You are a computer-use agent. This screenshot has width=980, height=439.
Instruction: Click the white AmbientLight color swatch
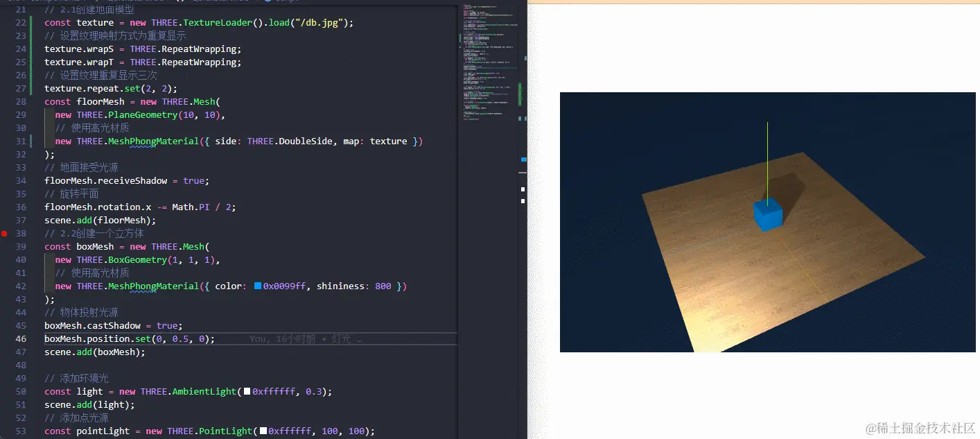(247, 391)
